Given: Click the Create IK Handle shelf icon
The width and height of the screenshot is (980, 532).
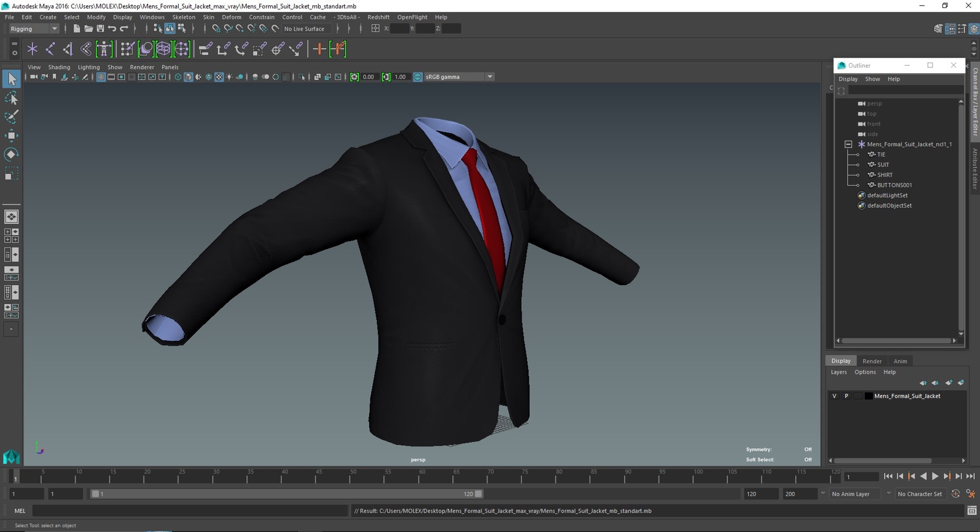Looking at the screenshot, I should tap(68, 49).
